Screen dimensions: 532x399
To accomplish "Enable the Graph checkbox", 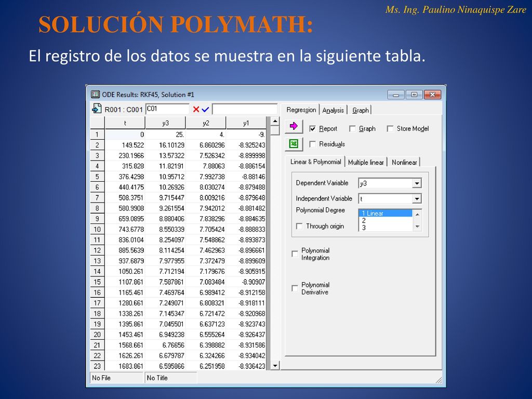I will (353, 129).
